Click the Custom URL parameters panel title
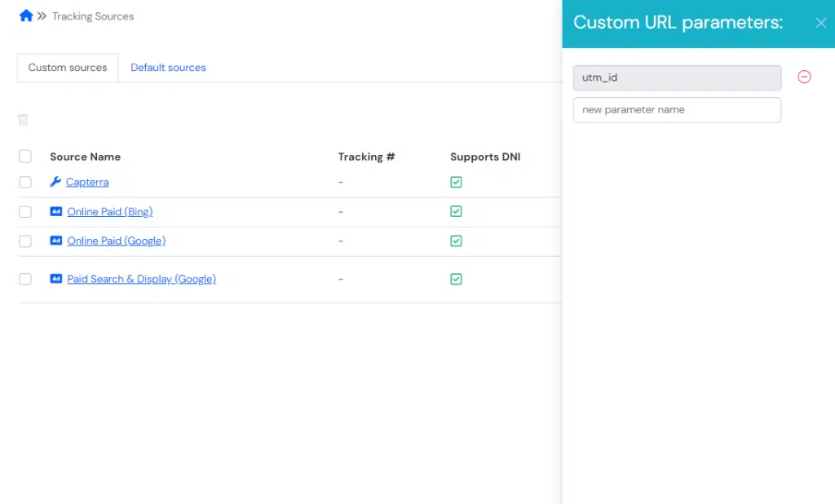 pos(678,22)
